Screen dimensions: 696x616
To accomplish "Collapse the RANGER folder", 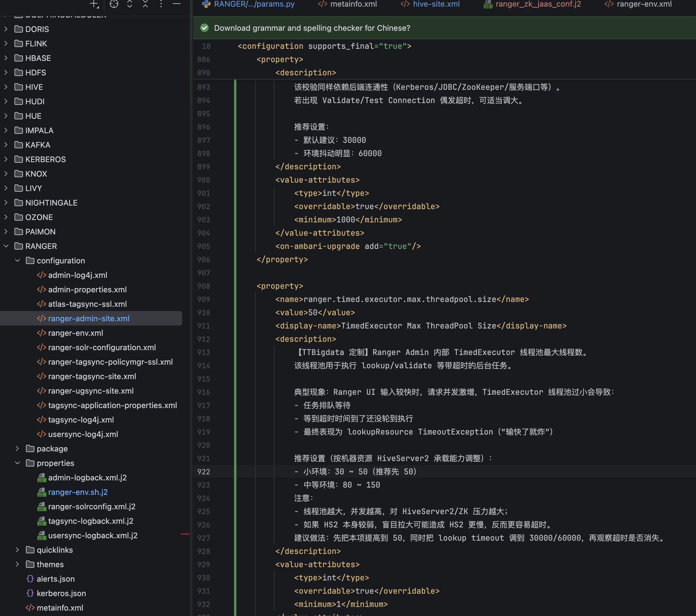I will [6, 246].
